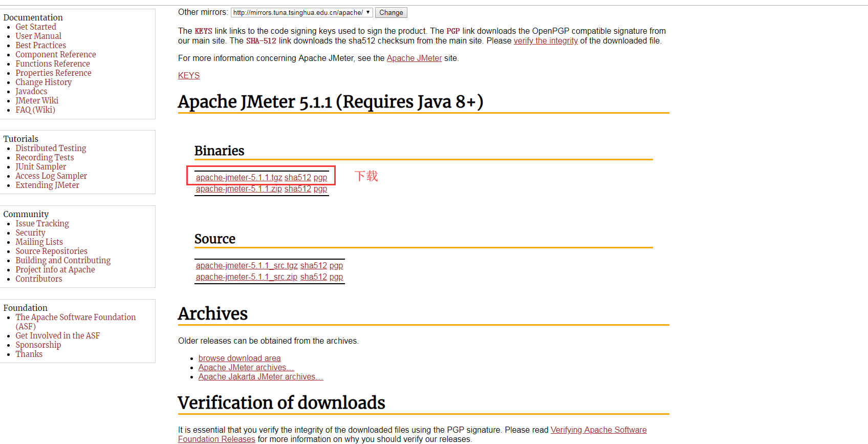
Task: Open Properties Reference sidebar link
Action: tap(53, 73)
